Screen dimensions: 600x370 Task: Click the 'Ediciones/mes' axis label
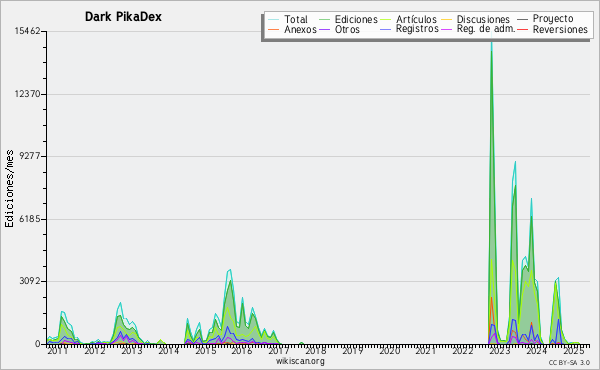[9, 188]
